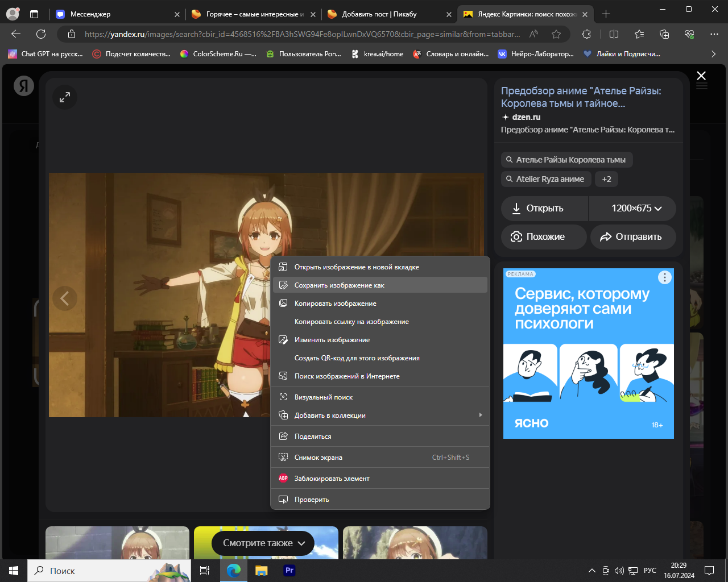Open Adobe Premiere Pro from taskbar

(x=289, y=571)
